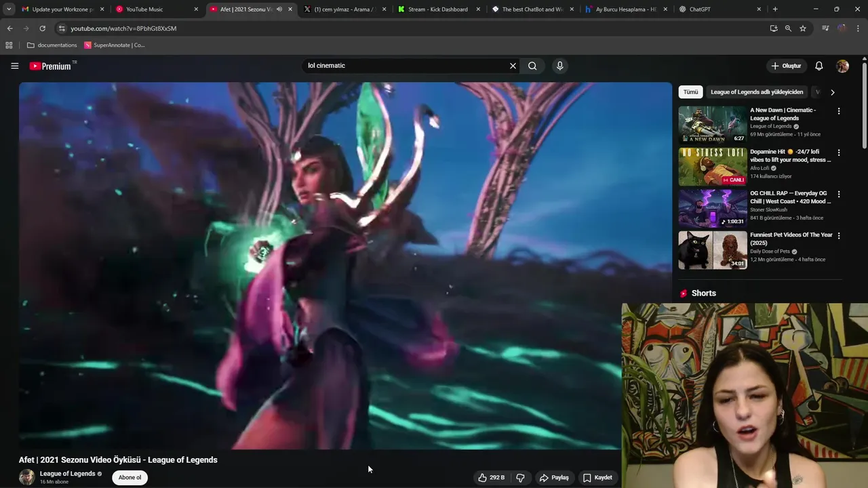Open documentations bookmark folder

52,45
